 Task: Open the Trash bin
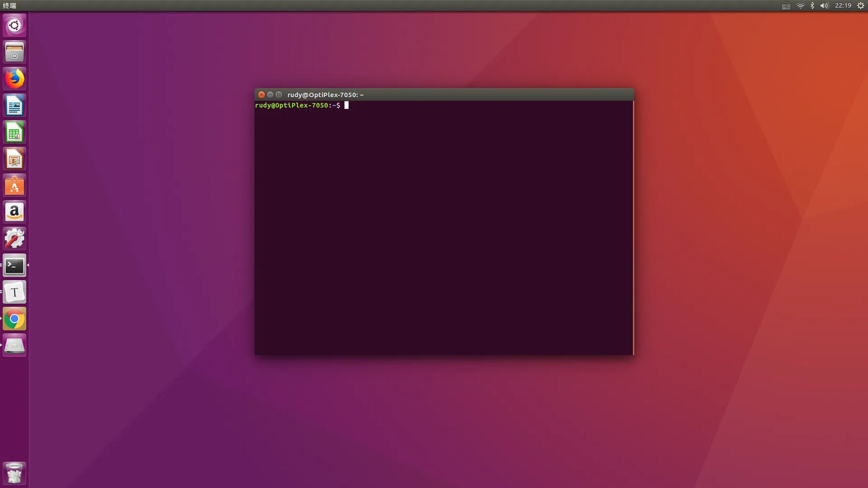point(14,473)
